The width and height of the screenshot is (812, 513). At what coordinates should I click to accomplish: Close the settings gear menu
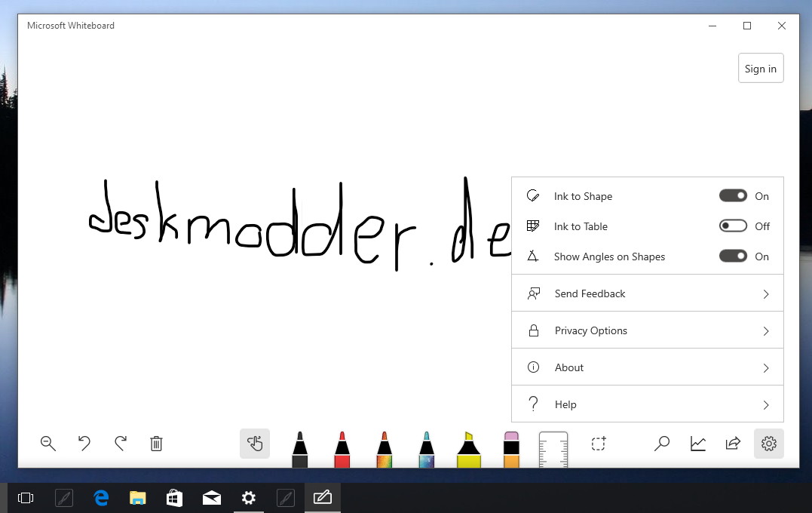(769, 444)
